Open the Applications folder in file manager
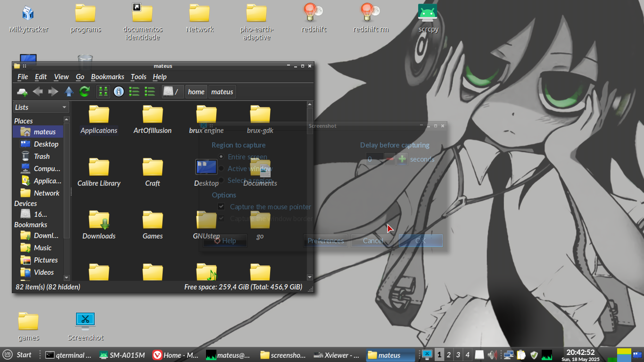 [99, 120]
